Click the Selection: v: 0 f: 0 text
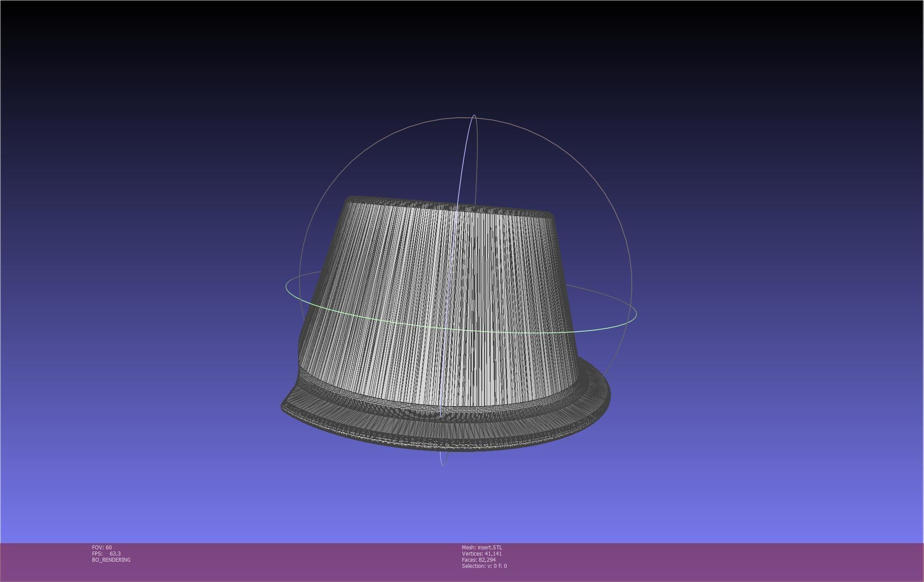 tap(484, 566)
